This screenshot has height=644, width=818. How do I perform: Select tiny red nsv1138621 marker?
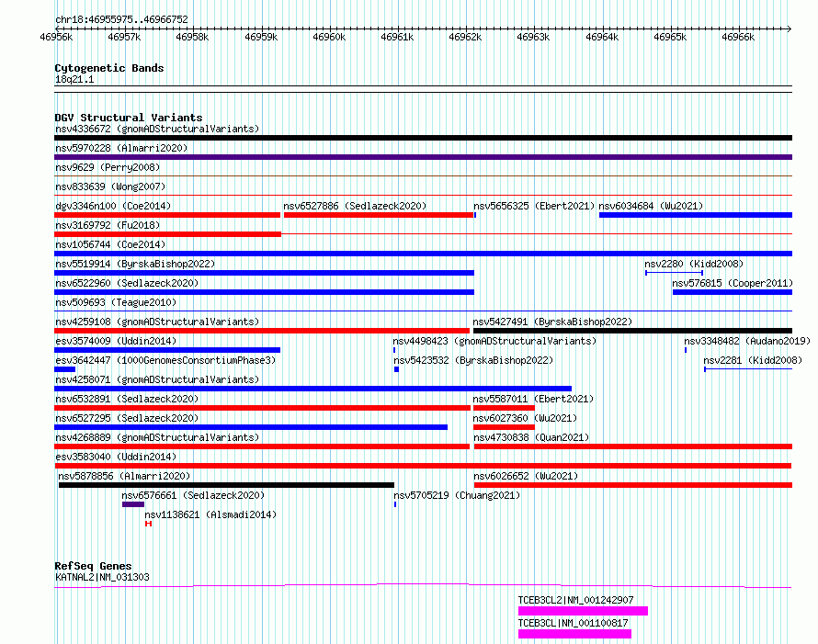click(149, 524)
